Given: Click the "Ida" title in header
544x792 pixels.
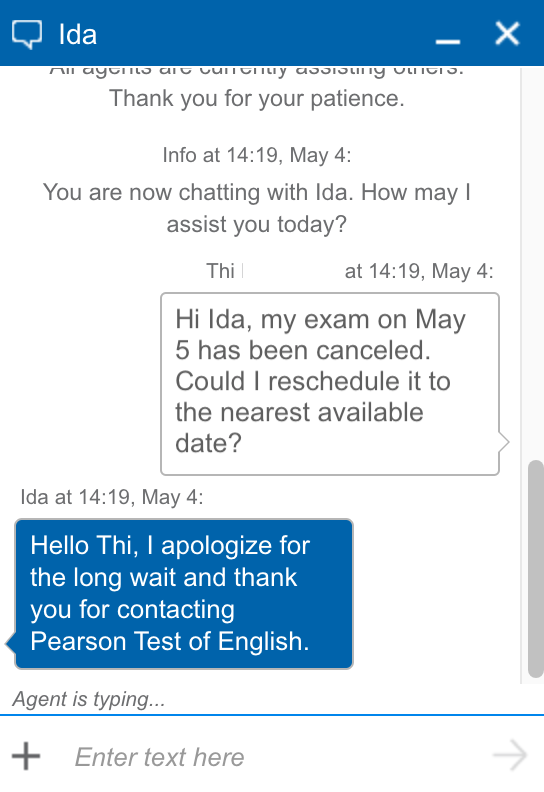Looking at the screenshot, I should point(77,35).
